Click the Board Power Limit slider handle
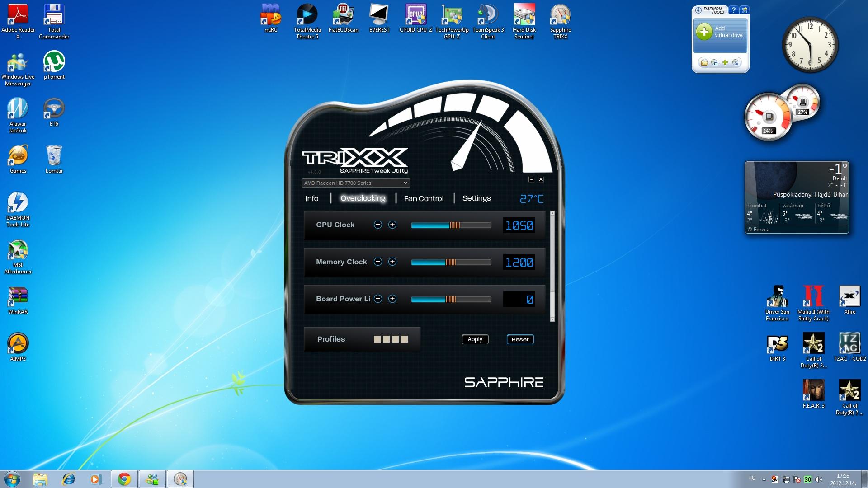 [451, 299]
